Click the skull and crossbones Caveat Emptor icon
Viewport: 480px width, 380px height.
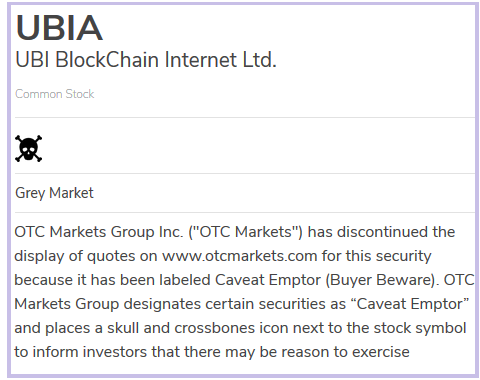[29, 148]
